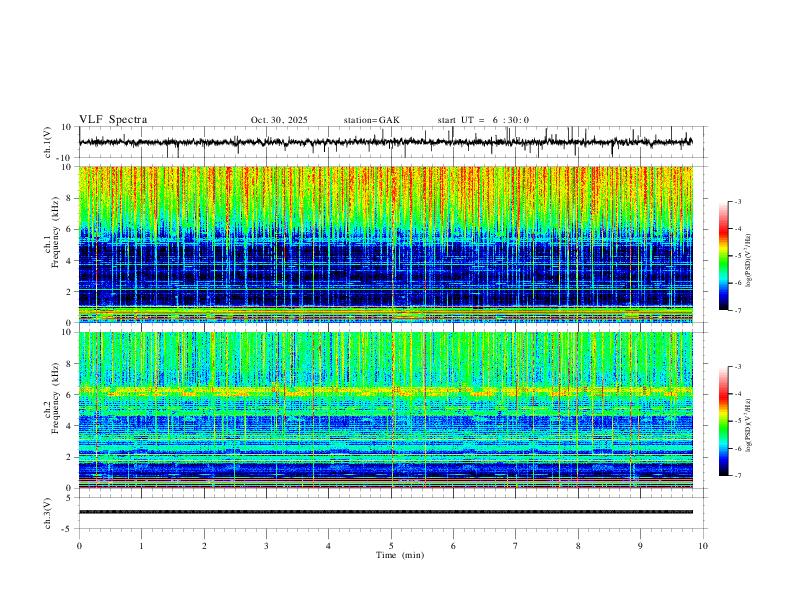
Task: Click the date text "Oct. 30, 2025"
Action: [x=279, y=120]
